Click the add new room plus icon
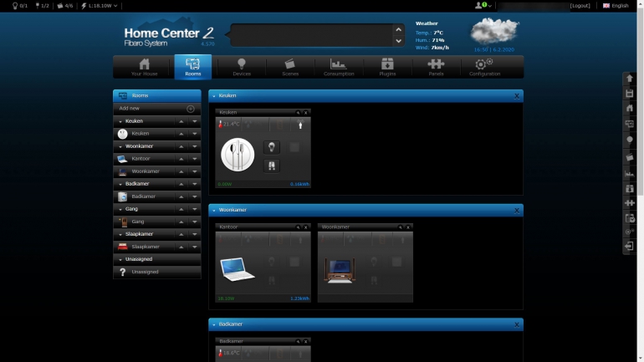 pos(190,109)
